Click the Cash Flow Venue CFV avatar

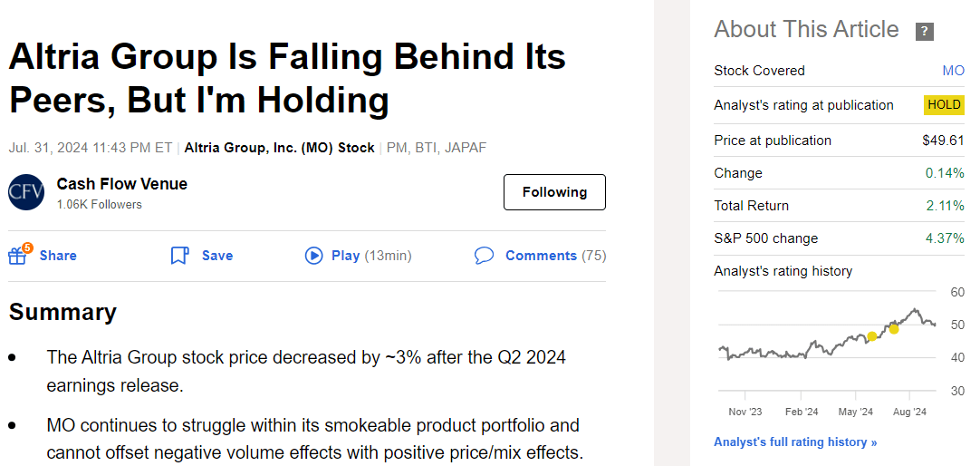26,192
